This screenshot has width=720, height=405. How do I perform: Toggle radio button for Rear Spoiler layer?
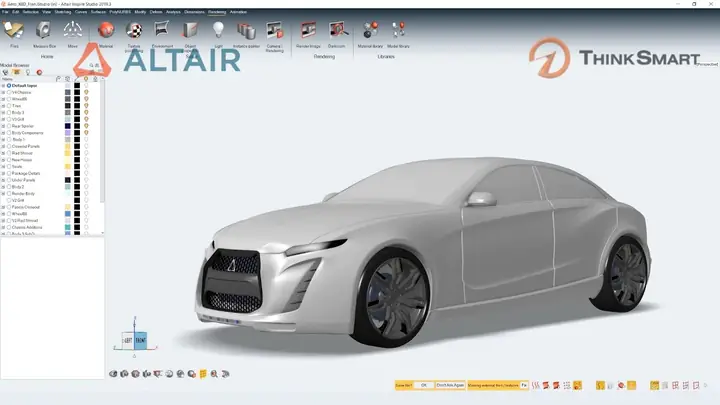9,125
